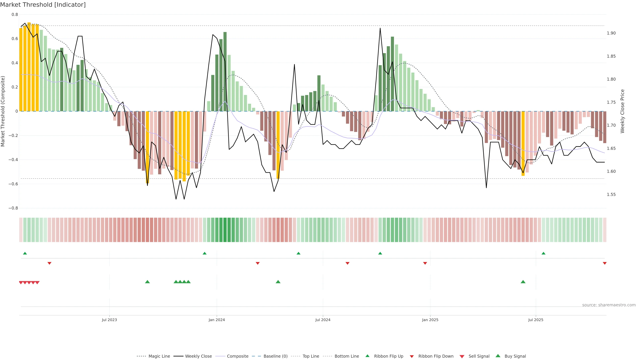
Task: Toggle the Baseline (0) legend entry
Action: (275, 356)
